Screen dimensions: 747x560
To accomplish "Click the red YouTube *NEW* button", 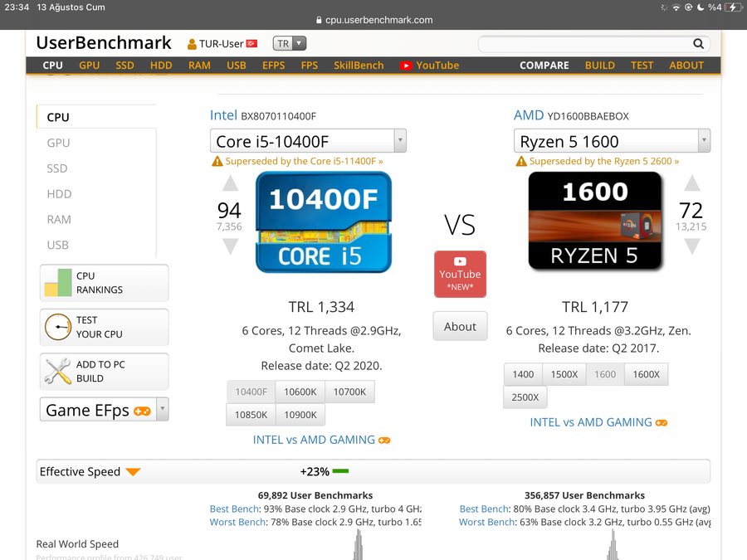I will point(460,275).
